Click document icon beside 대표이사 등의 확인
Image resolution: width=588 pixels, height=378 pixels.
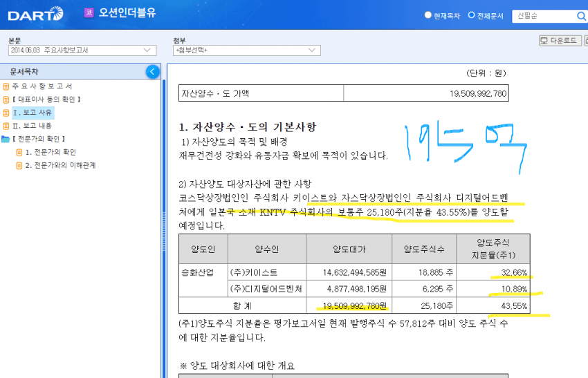coord(6,100)
